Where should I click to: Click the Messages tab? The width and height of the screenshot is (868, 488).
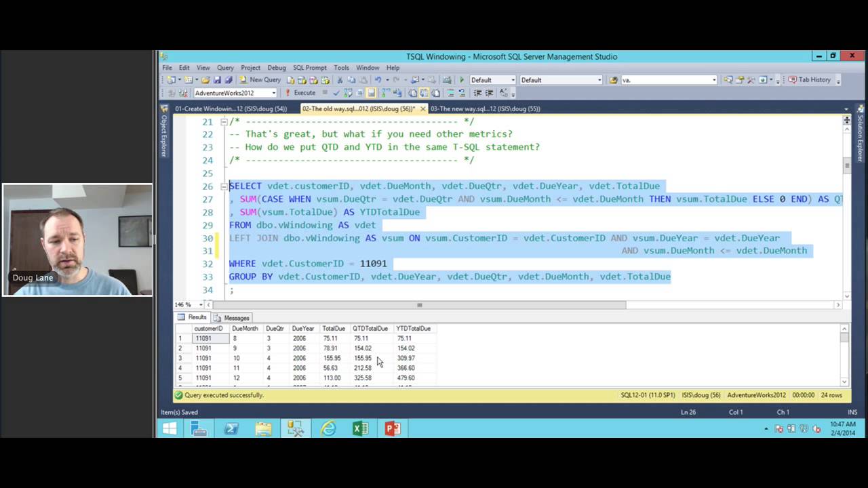tap(231, 317)
